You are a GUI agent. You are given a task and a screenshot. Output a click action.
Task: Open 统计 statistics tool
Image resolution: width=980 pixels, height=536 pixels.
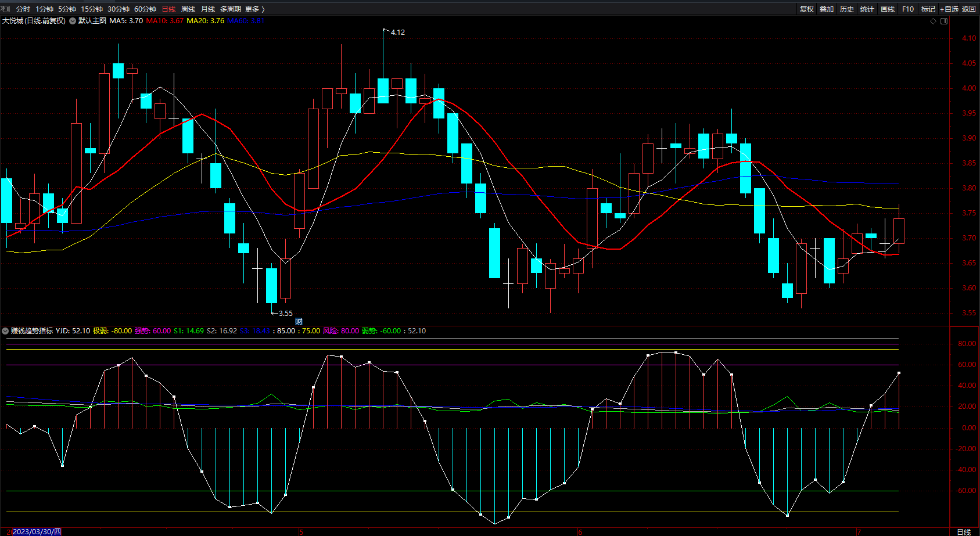click(867, 9)
